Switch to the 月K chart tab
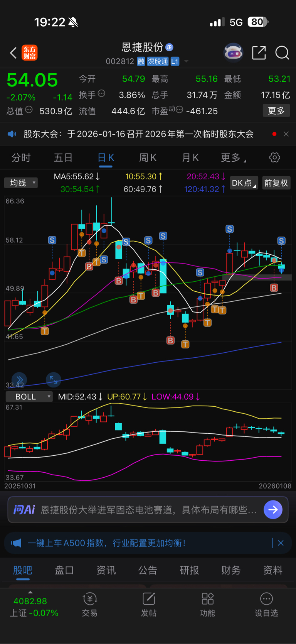 click(190, 157)
